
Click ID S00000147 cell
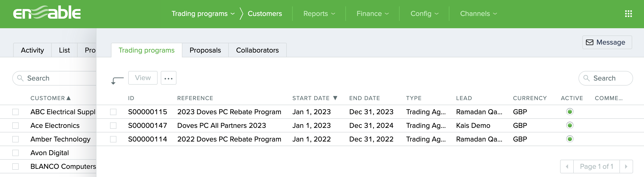(x=148, y=126)
